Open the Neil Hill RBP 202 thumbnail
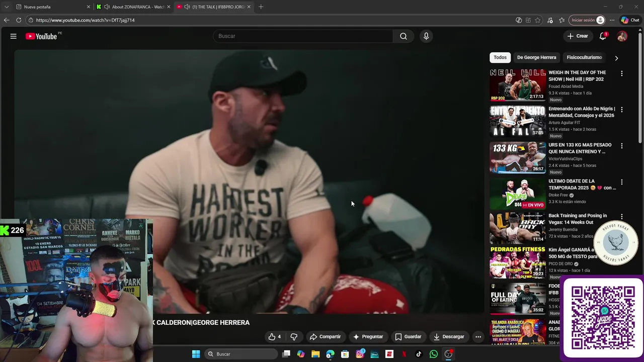 click(x=518, y=85)
